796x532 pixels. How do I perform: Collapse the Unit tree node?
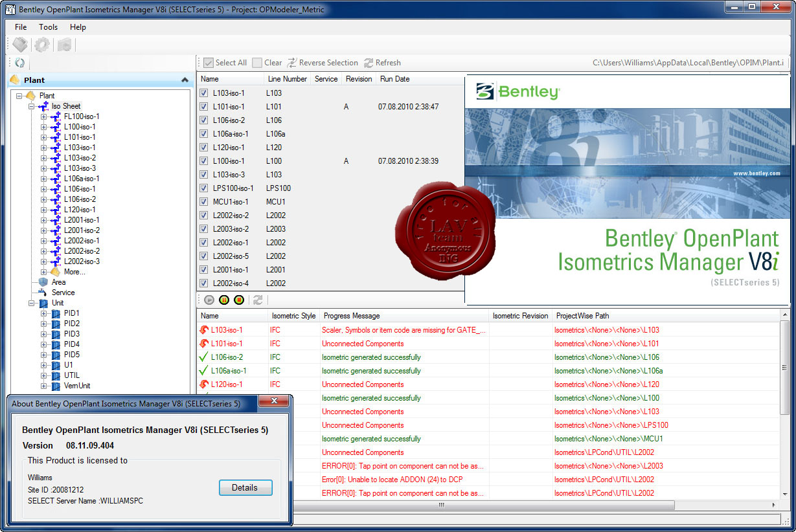click(x=32, y=303)
